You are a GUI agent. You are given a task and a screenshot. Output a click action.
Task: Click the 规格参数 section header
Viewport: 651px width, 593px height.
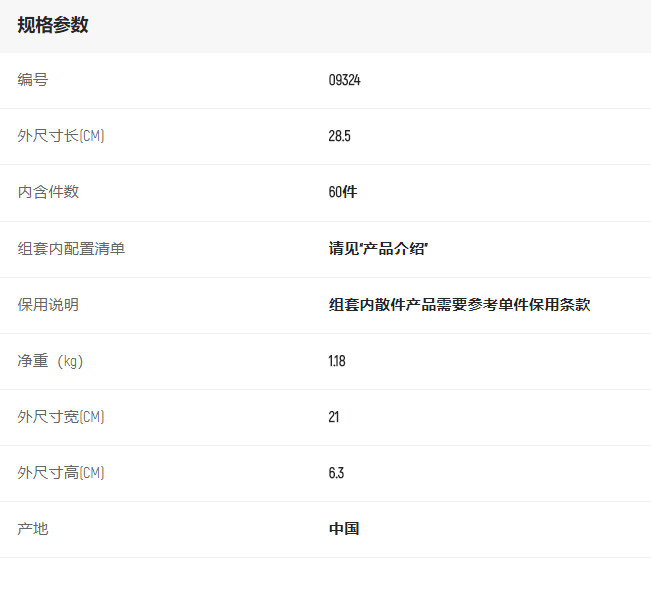(53, 25)
